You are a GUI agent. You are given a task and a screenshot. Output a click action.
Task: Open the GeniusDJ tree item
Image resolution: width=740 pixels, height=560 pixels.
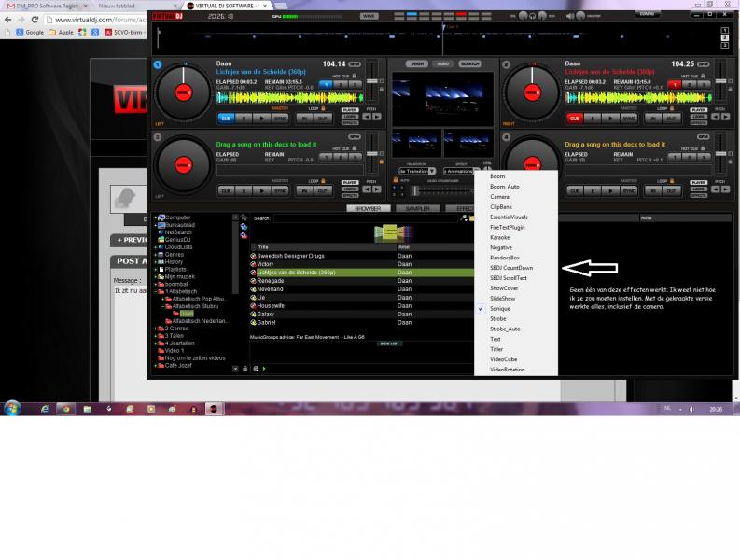point(177,239)
